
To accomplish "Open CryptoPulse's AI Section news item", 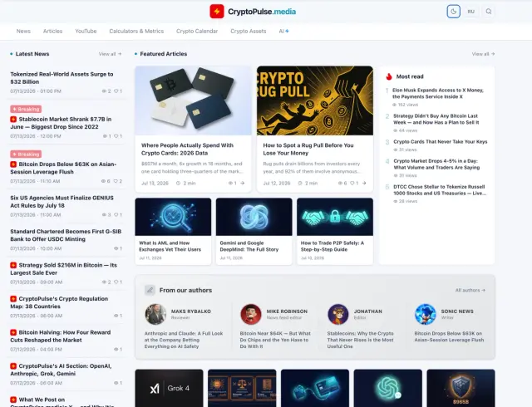I will pyautogui.click(x=61, y=370).
